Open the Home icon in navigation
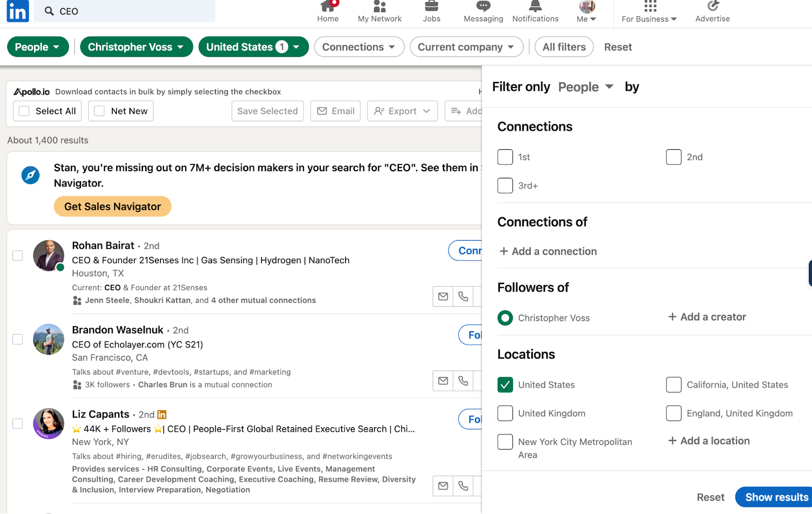Image resolution: width=812 pixels, height=514 pixels. click(328, 6)
